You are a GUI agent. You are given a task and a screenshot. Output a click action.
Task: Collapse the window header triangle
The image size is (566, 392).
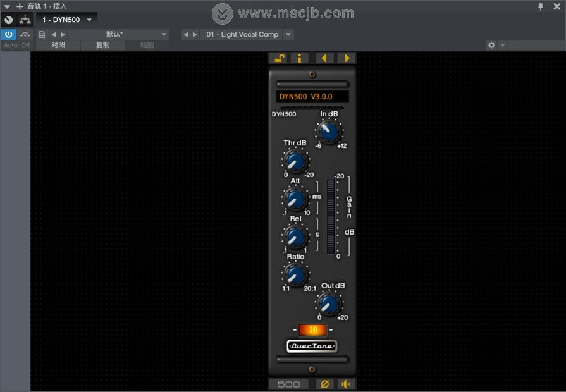7,6
